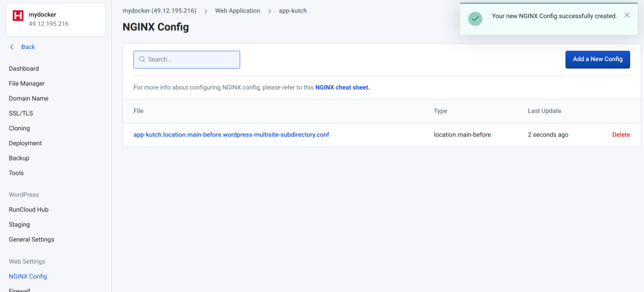Click the red server logo icon
The height and width of the screenshot is (292, 644).
coord(18,16)
